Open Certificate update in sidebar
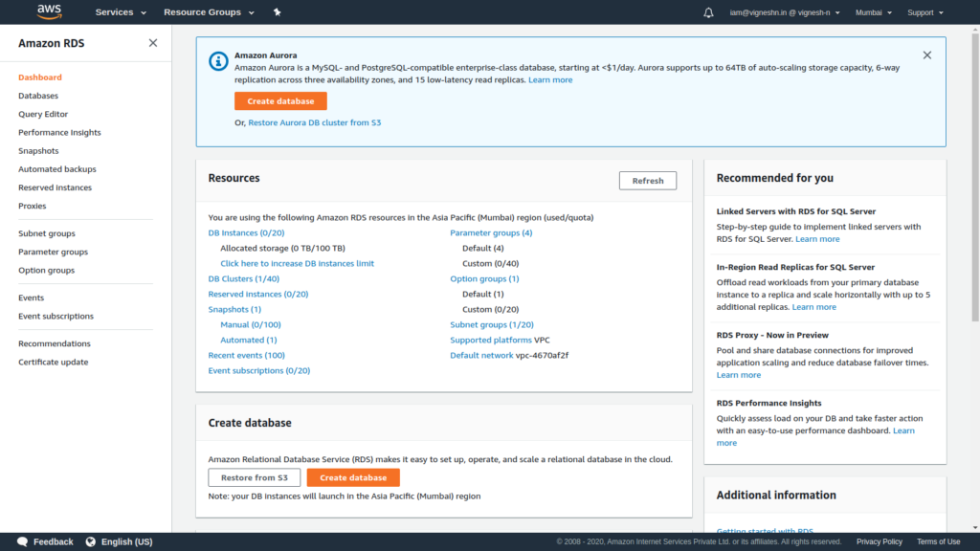The height and width of the screenshot is (551, 980). 54,362
